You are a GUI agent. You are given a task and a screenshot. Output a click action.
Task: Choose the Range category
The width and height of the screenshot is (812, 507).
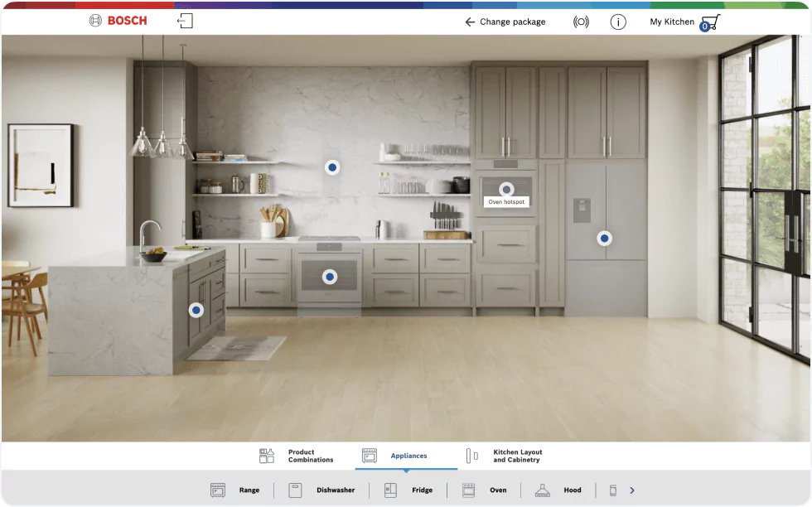tap(235, 490)
